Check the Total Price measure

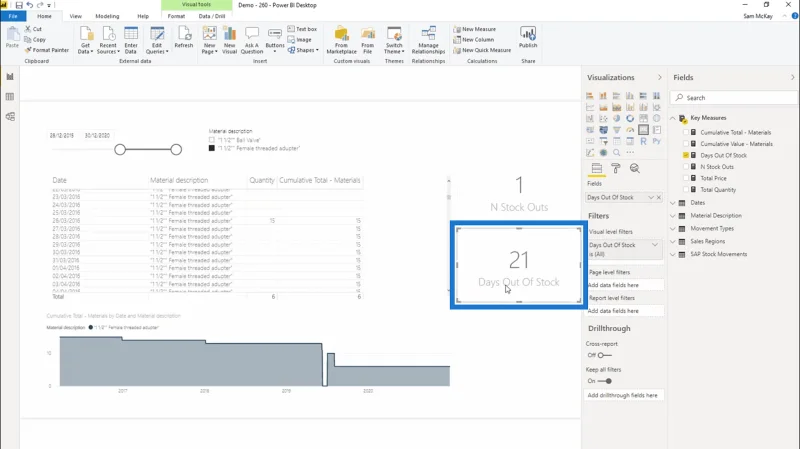click(686, 178)
